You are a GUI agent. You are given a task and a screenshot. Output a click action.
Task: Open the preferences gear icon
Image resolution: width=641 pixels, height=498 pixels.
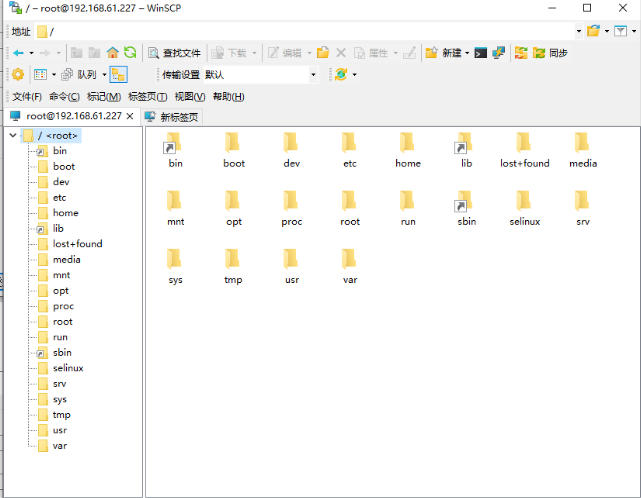point(17,74)
